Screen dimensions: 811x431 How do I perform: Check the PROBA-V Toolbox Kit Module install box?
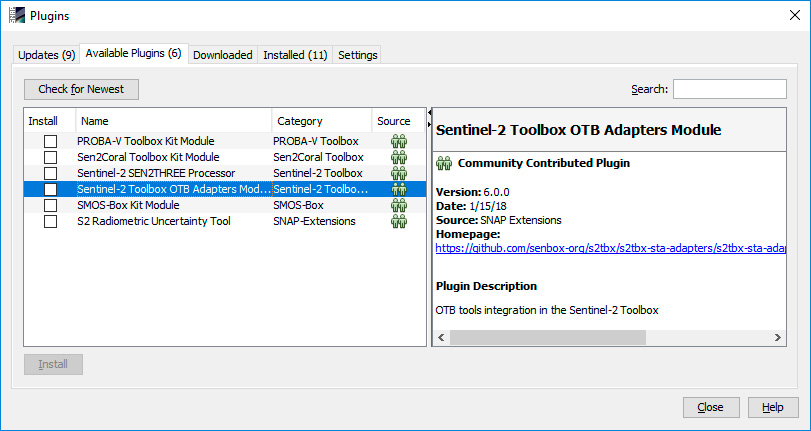coord(50,141)
